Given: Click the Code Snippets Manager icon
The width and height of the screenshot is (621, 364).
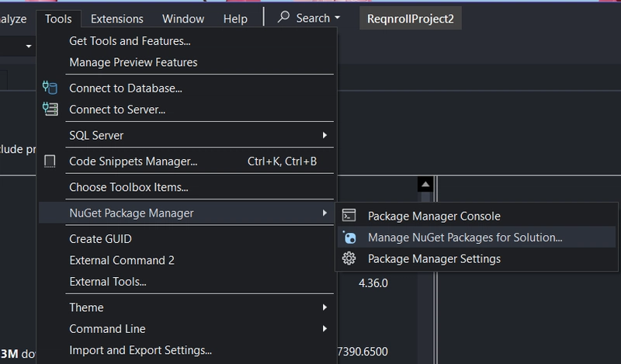Looking at the screenshot, I should coord(50,161).
